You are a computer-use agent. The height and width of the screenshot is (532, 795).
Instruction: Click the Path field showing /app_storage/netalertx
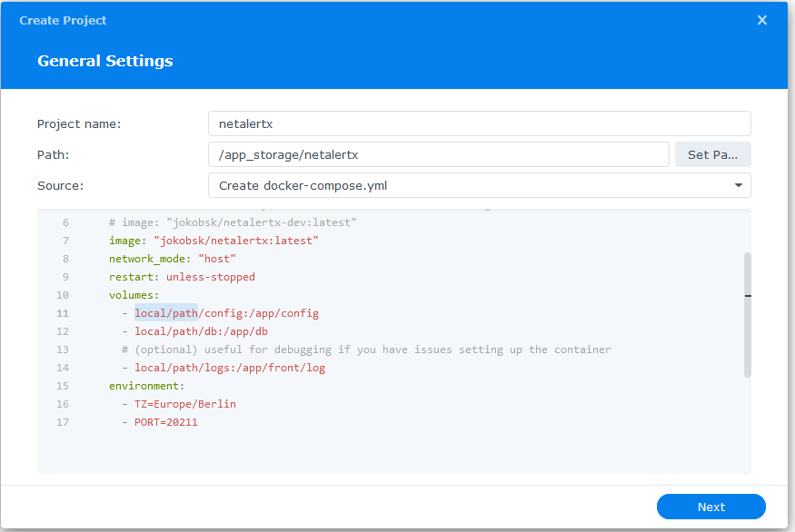click(x=439, y=154)
